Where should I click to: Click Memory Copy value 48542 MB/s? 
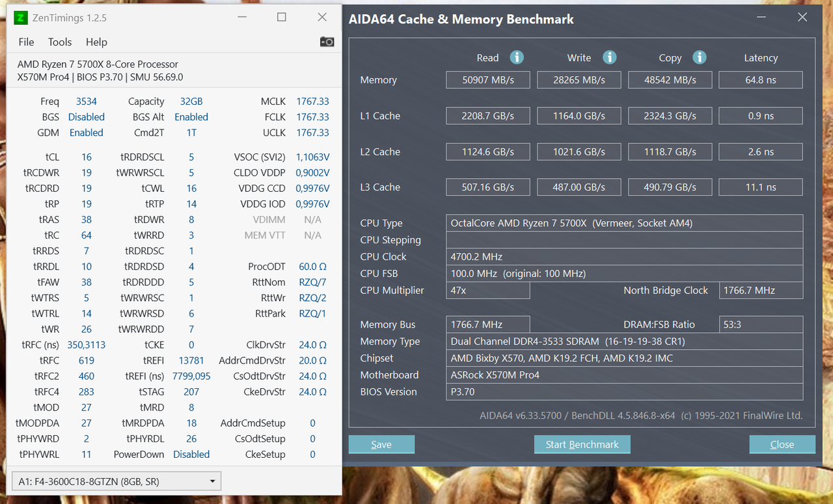pos(670,80)
